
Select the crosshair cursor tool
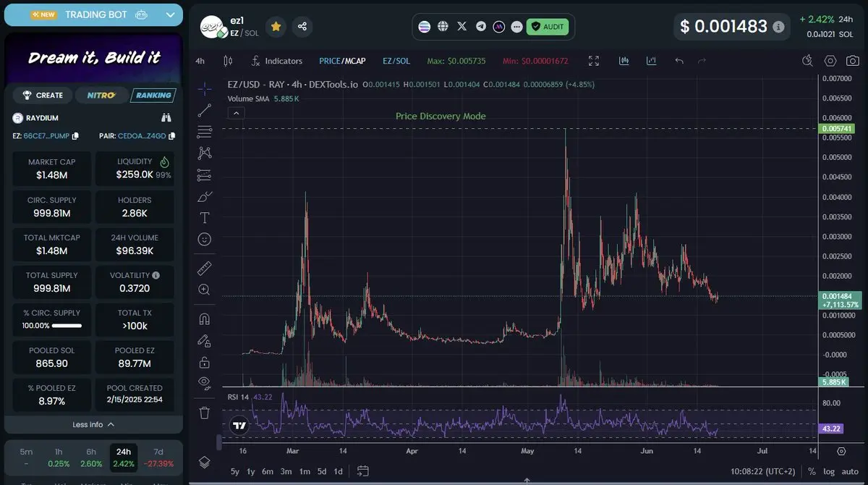204,89
